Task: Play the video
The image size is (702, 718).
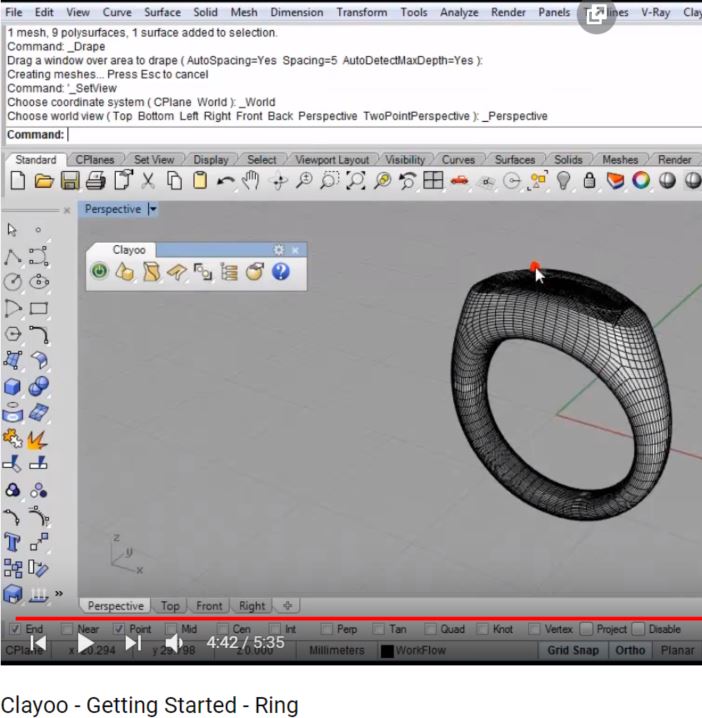Action: pyautogui.click(x=86, y=643)
